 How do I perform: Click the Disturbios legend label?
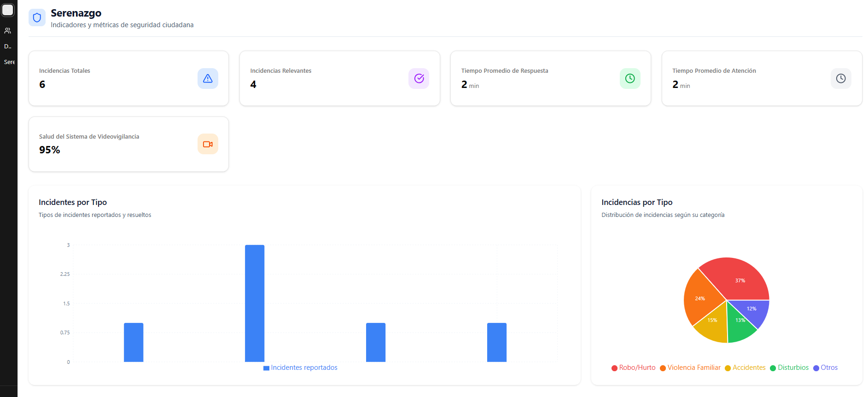[793, 368]
